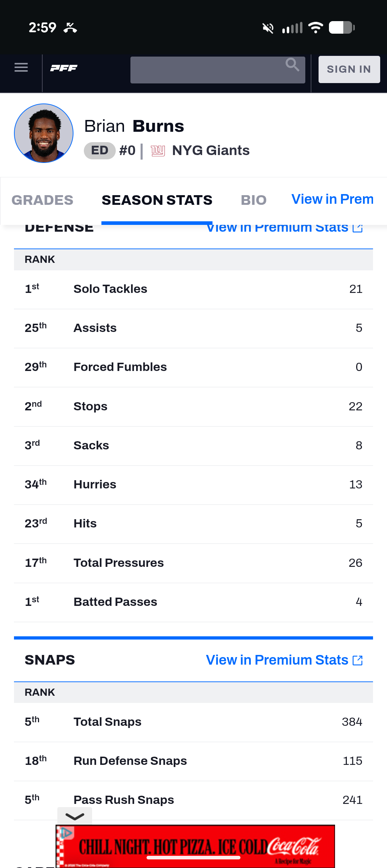Tap the battery indicator in status bar

[341, 28]
